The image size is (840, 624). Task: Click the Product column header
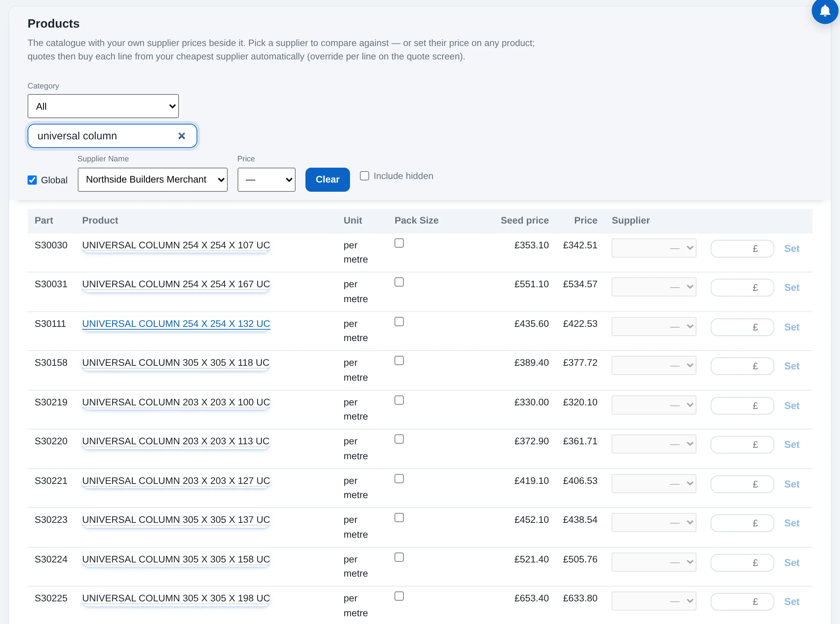tap(100, 221)
